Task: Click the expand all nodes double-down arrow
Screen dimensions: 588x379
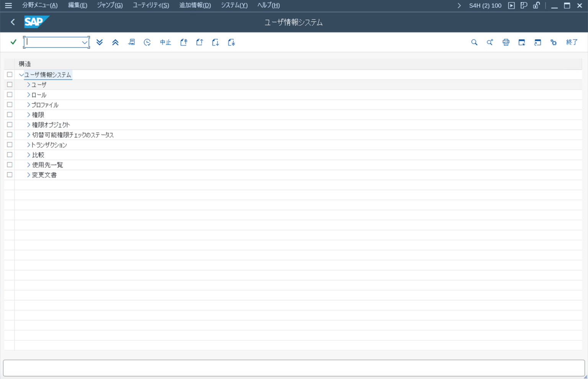Action: pos(100,42)
